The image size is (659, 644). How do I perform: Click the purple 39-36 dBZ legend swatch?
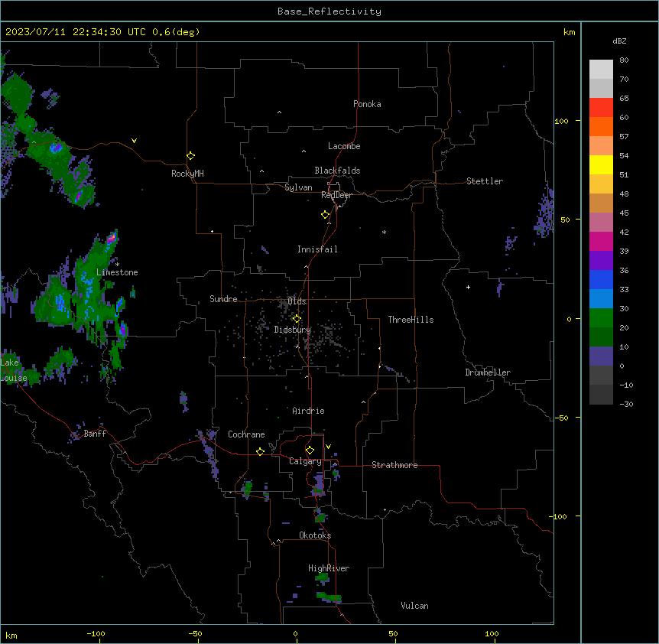(x=601, y=261)
